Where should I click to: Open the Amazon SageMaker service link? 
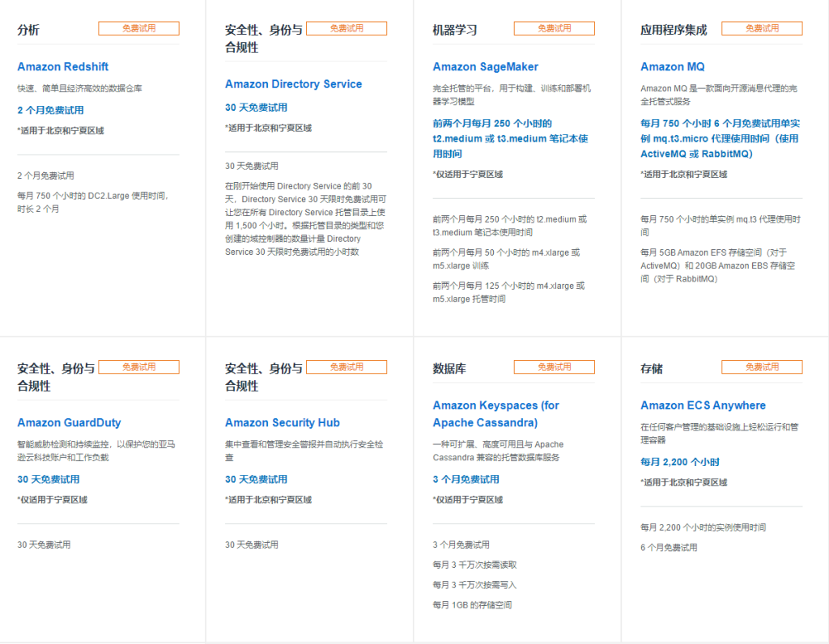(x=483, y=66)
